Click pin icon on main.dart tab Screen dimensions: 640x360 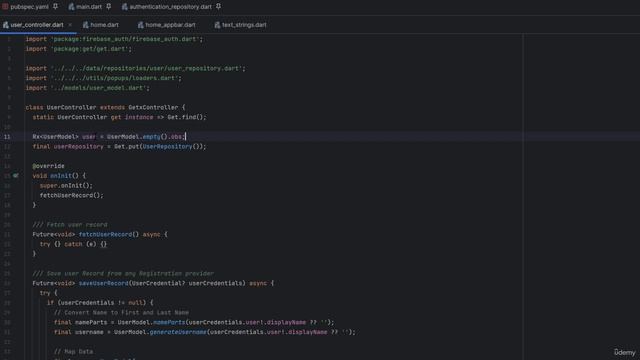[x=109, y=7]
